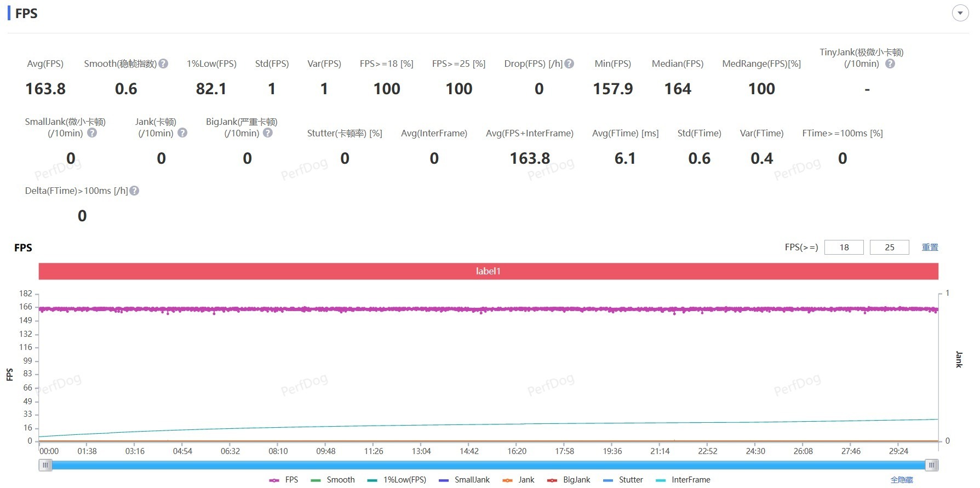The height and width of the screenshot is (488, 980).
Task: Click help icon beside Drop(FPS) [/h]
Action: 569,64
